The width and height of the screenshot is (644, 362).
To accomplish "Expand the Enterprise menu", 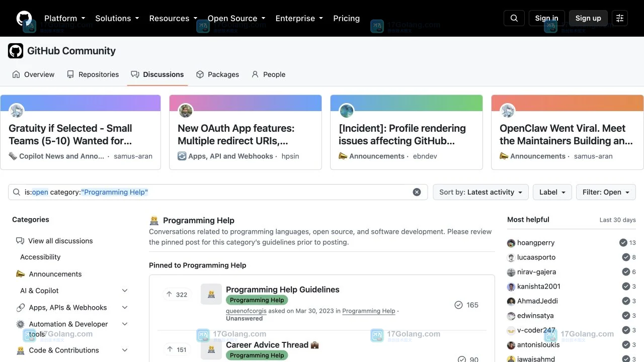I will click(299, 18).
